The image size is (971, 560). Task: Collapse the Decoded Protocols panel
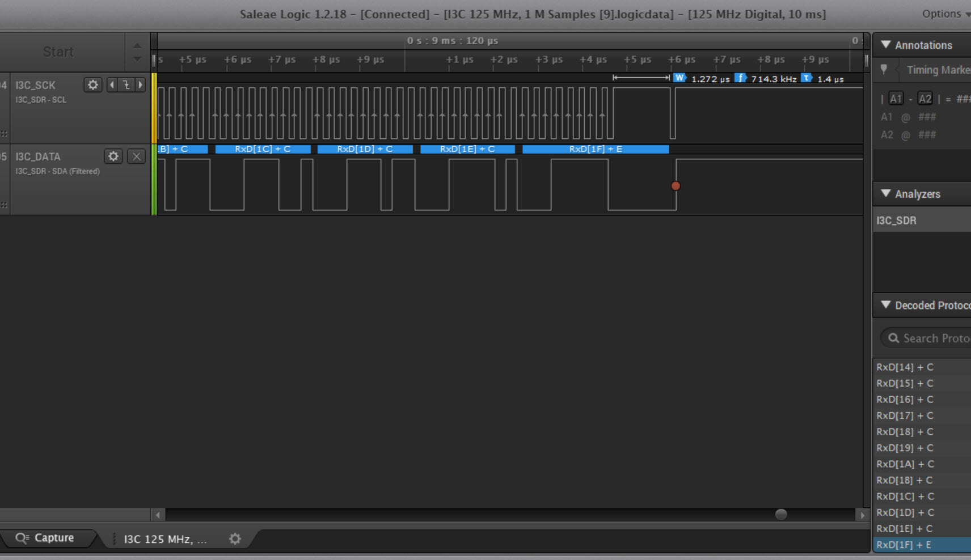click(886, 305)
